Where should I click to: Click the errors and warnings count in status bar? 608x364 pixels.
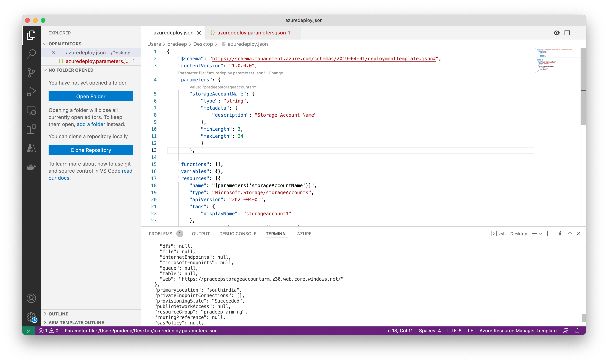[x=49, y=331]
